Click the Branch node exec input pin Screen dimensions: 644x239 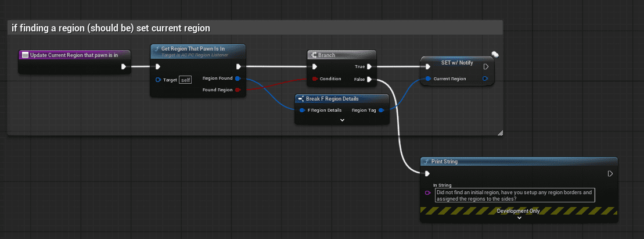pyautogui.click(x=315, y=67)
